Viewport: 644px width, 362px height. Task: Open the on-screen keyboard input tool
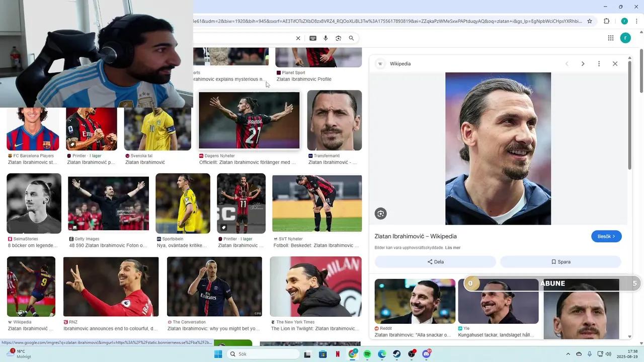(313, 38)
